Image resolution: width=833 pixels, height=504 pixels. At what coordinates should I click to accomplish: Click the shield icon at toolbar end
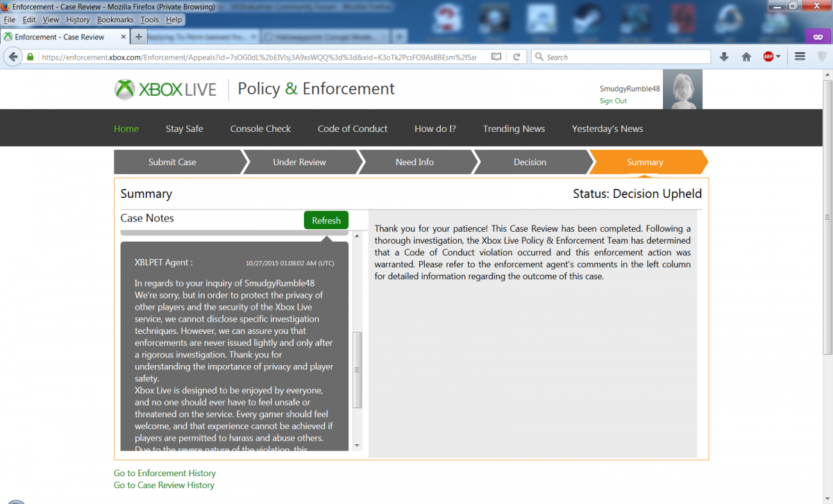click(x=822, y=57)
